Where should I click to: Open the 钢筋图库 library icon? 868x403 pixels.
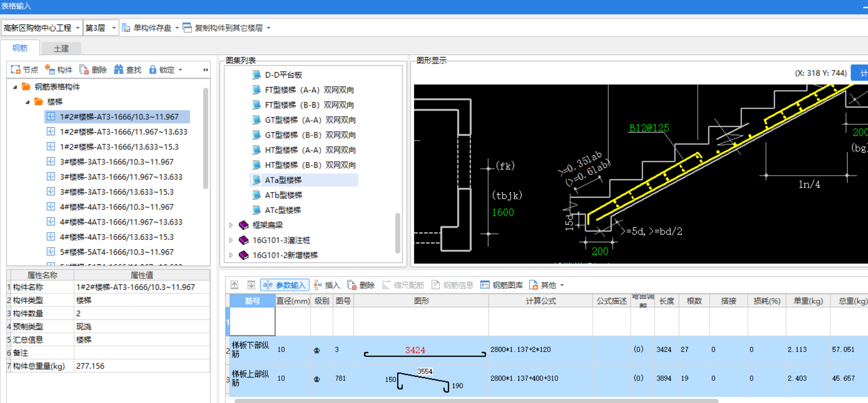tap(485, 285)
